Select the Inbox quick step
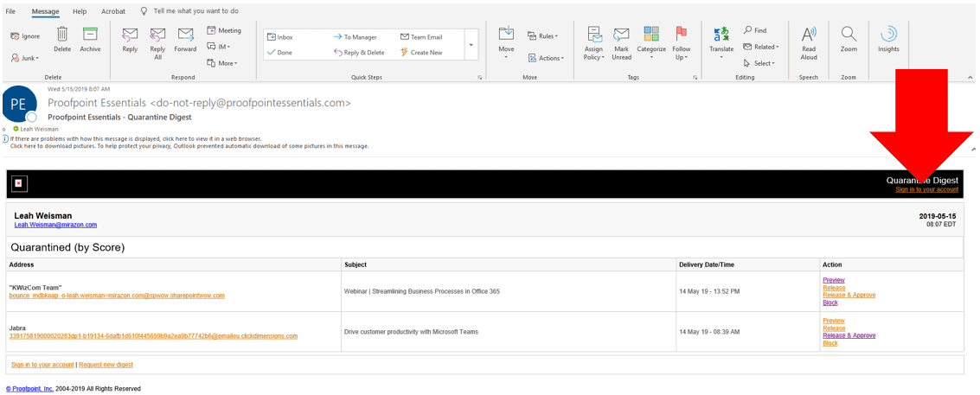This screenshot has height=395, width=980. point(280,37)
